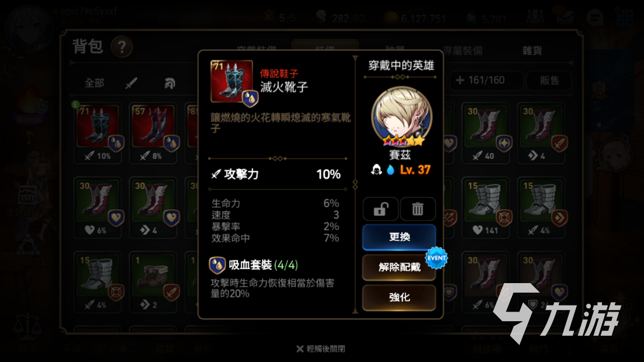Viewport: 644px width, 362px height.
Task: Expand inventory capacity 161/160 plus button
Action: tap(460, 81)
